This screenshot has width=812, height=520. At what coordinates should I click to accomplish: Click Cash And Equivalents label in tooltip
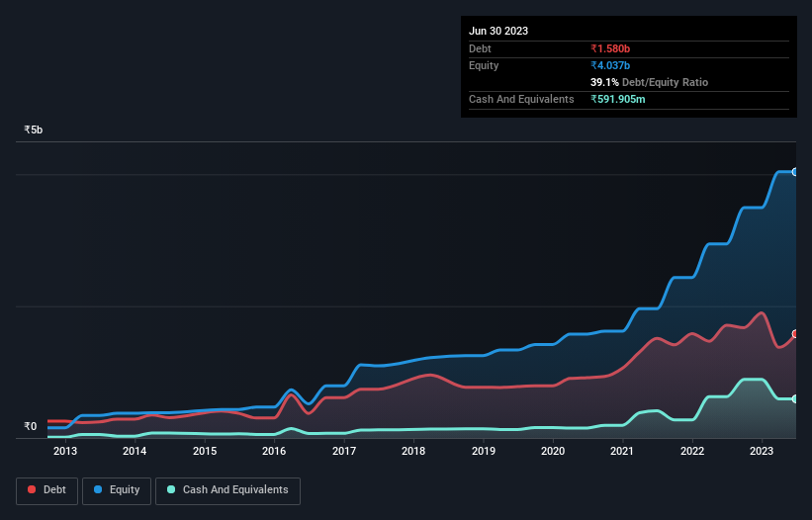[x=521, y=99]
